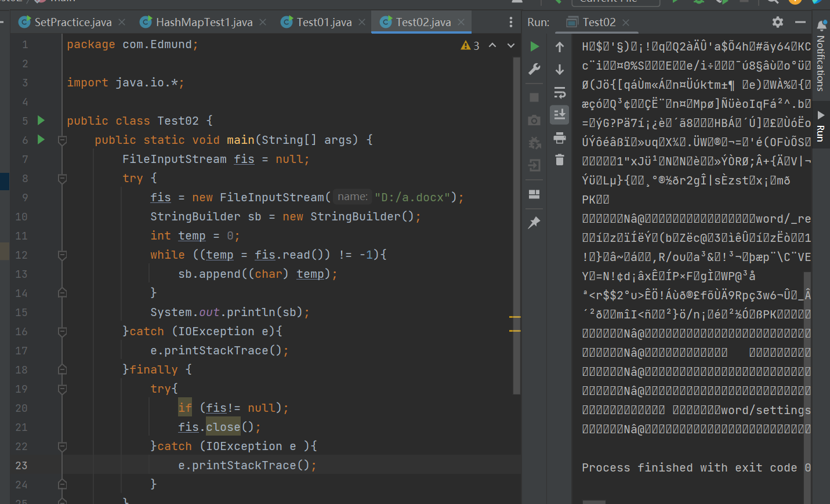830x504 pixels.
Task: Hide the Run tool window
Action: point(800,22)
